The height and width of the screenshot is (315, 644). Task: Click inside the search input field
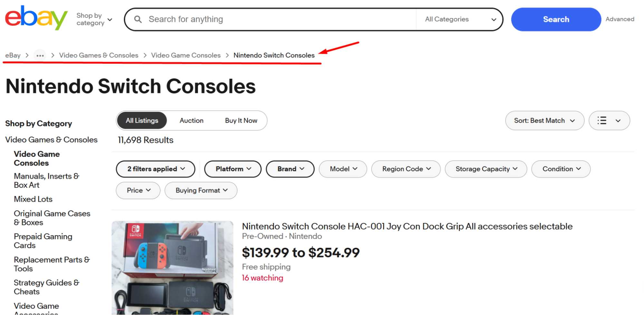[258, 19]
